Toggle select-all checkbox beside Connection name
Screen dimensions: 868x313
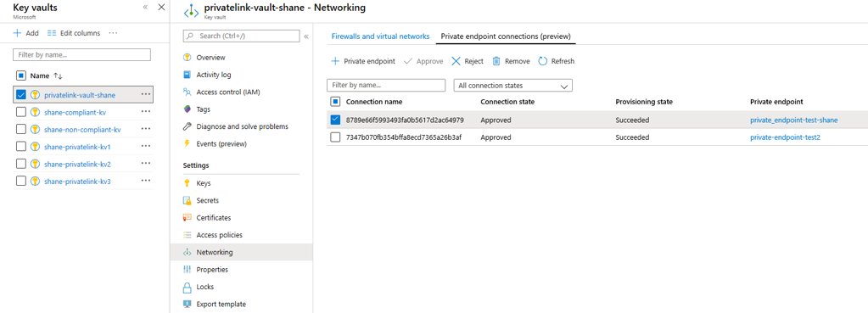335,102
